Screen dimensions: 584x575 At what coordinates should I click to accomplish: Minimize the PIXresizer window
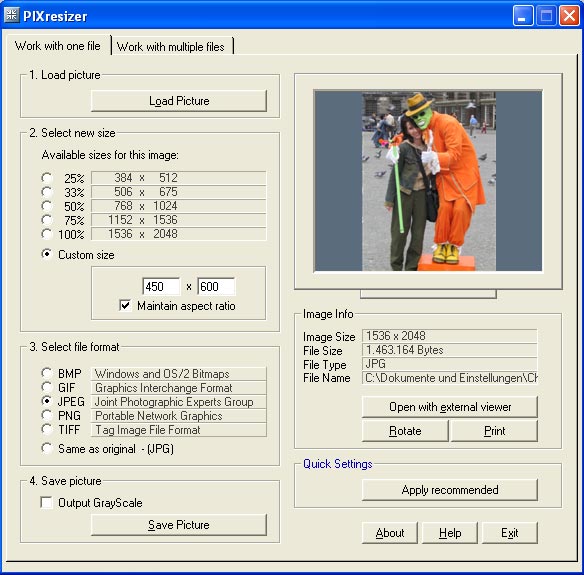tap(523, 16)
